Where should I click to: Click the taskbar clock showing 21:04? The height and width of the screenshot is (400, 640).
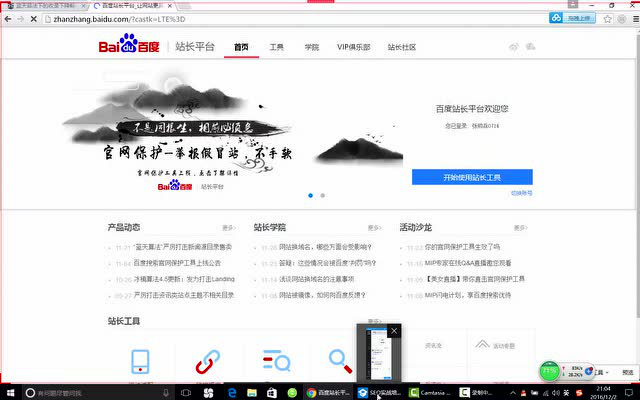[603, 393]
